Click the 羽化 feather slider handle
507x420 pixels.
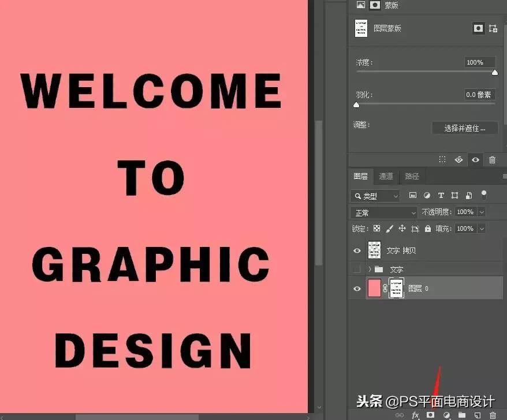point(356,105)
